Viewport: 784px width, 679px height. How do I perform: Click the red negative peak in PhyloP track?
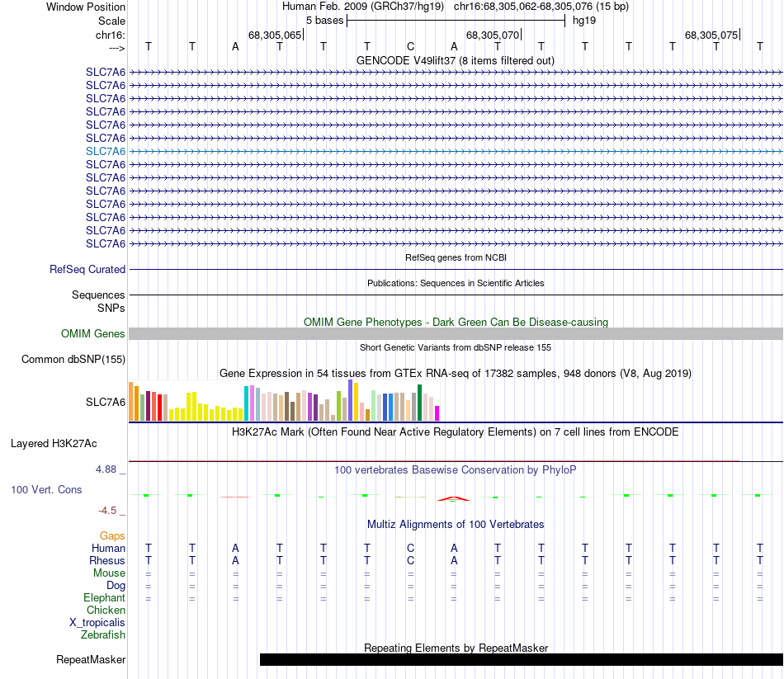(x=453, y=498)
